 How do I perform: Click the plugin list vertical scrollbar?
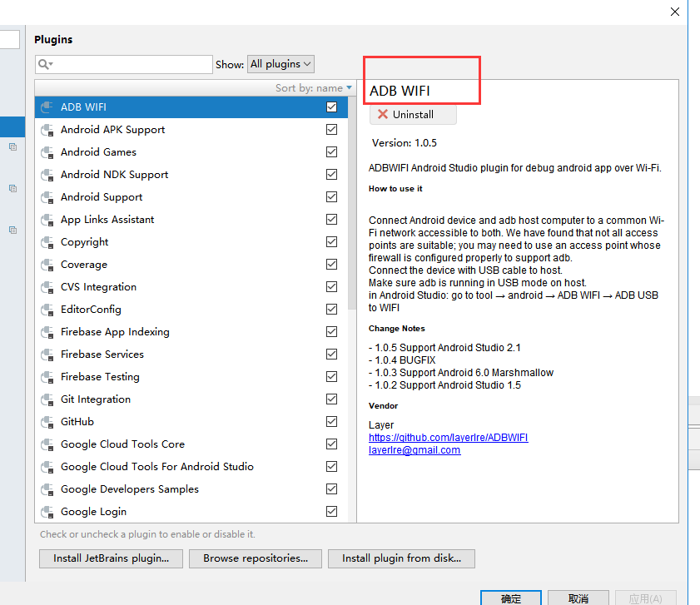[x=352, y=203]
